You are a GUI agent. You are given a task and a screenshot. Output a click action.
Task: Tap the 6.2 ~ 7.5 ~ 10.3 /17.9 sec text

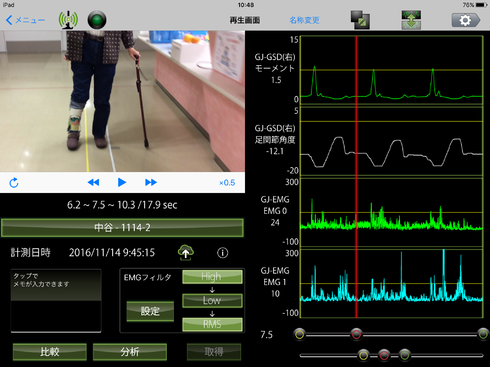[122, 205]
